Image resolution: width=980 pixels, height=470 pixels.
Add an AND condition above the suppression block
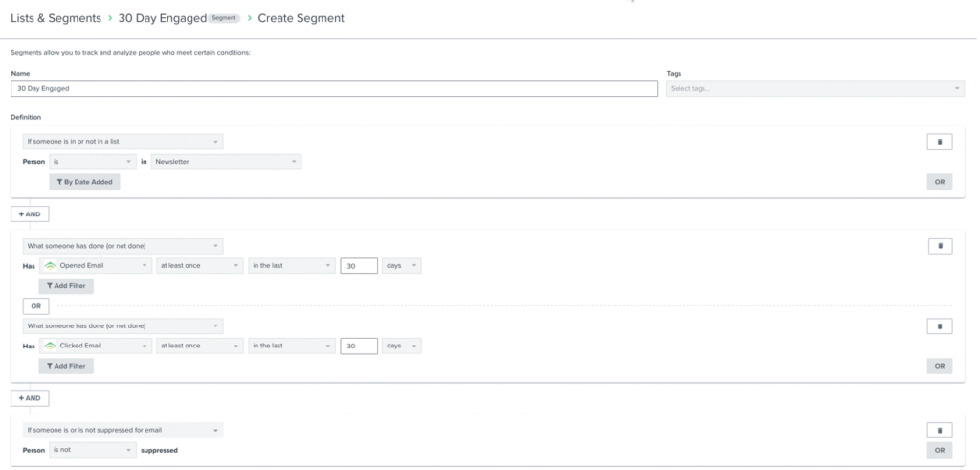click(30, 398)
